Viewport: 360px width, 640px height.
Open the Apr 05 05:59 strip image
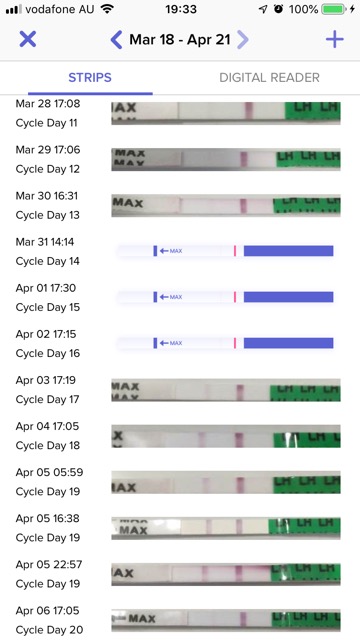[226, 482]
